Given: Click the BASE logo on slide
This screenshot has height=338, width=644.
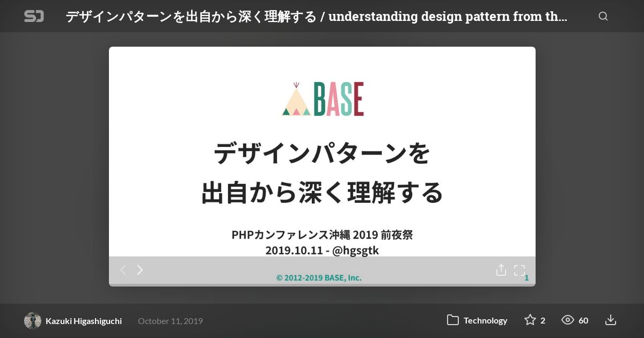Looking at the screenshot, I should pyautogui.click(x=323, y=99).
